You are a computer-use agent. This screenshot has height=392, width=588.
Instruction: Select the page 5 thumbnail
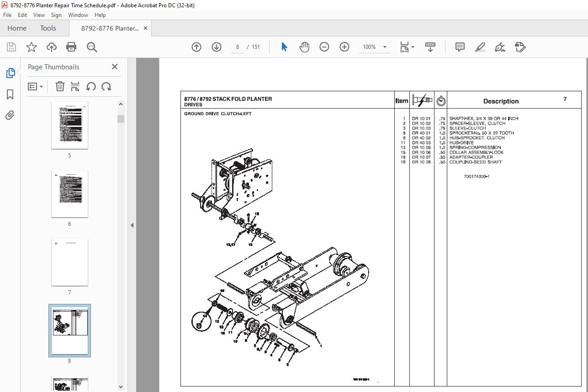point(69,125)
